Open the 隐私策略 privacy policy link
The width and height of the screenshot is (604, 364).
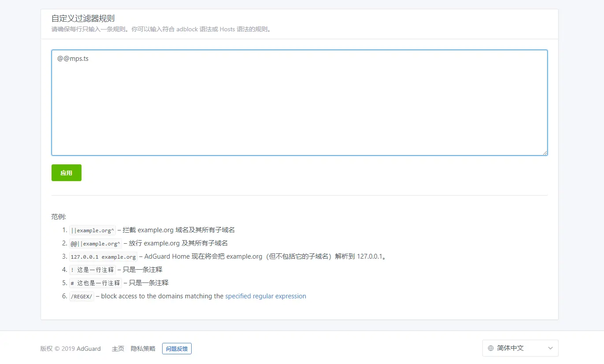[x=143, y=349]
